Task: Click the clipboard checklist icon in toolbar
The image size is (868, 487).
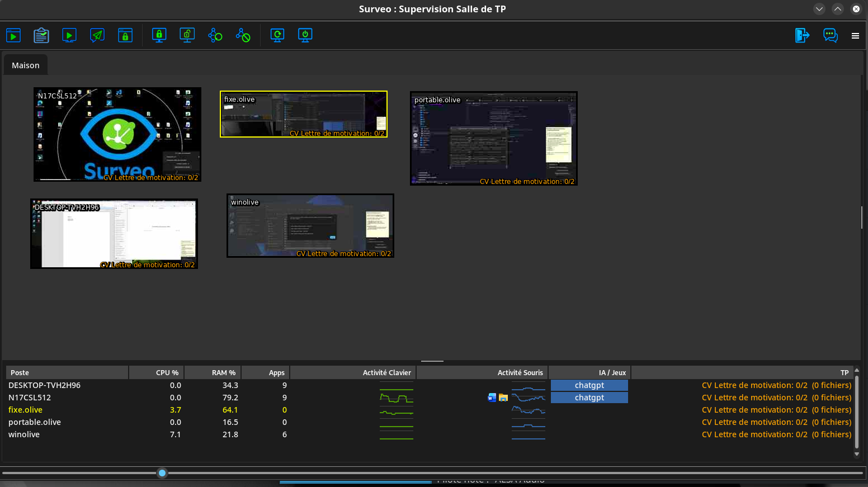Action: (41, 36)
